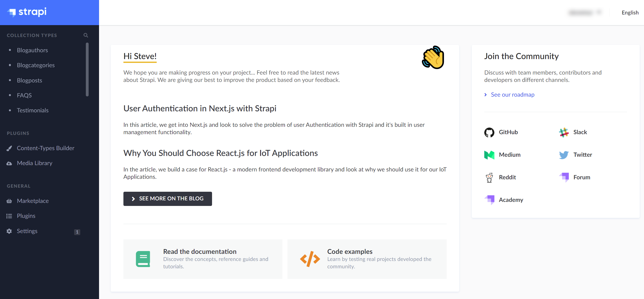Follow the See our roadmap link

pyautogui.click(x=512, y=95)
